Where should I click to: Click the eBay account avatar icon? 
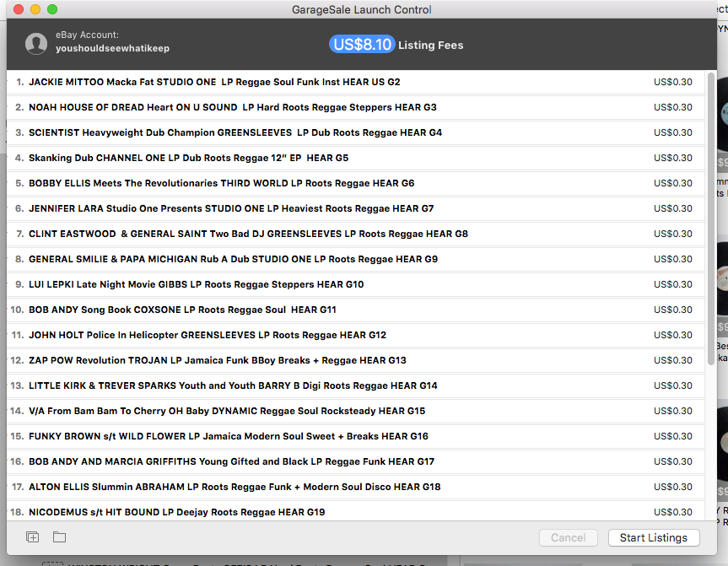pos(35,44)
